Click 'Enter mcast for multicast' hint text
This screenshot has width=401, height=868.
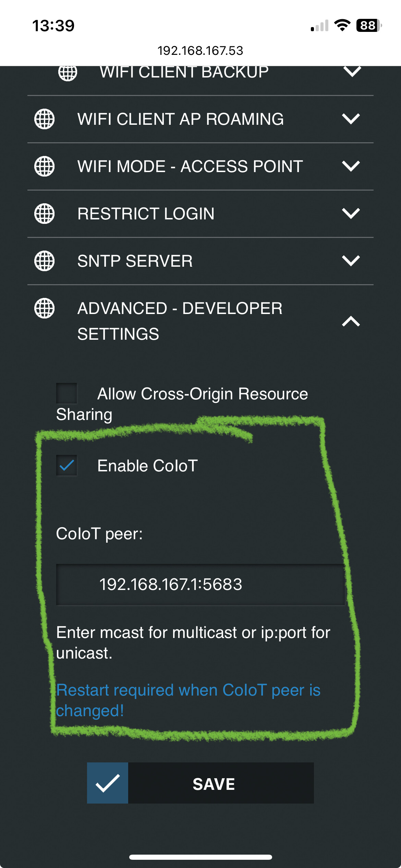coord(193,643)
